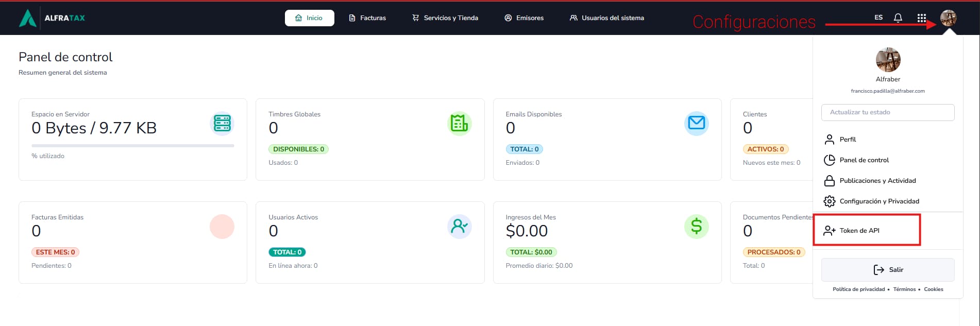Image resolution: width=980 pixels, height=326 pixels.
Task: Open Cookies link
Action: coord(933,289)
